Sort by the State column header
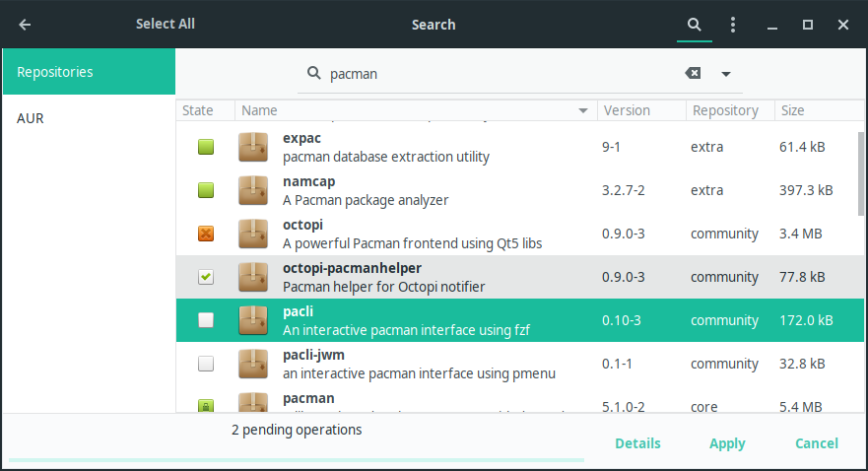The width and height of the screenshot is (868, 471). click(x=205, y=110)
